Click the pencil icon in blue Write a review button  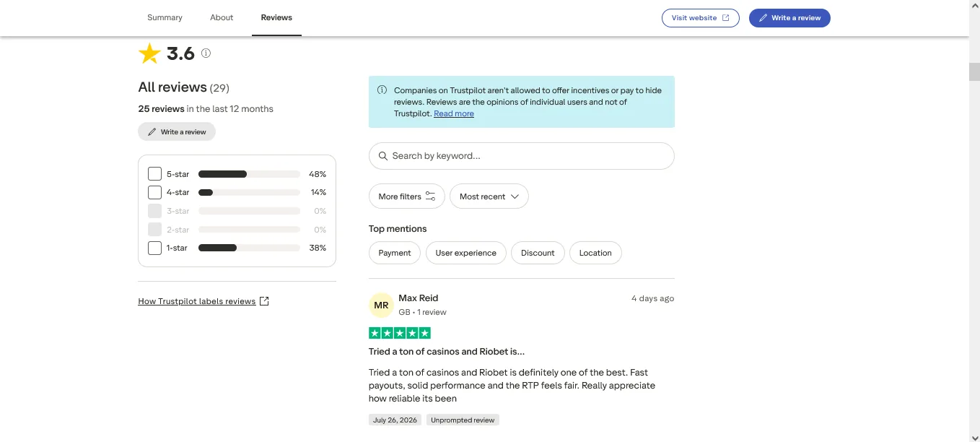coord(763,18)
